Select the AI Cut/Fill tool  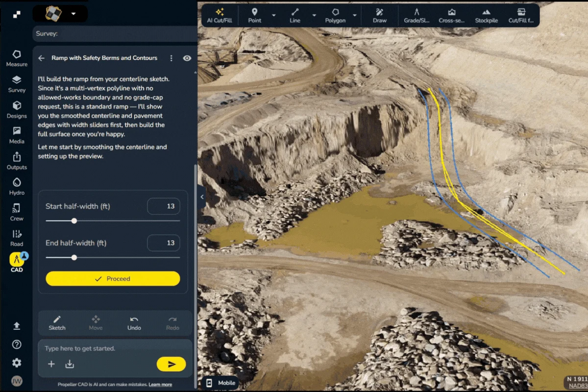(220, 15)
